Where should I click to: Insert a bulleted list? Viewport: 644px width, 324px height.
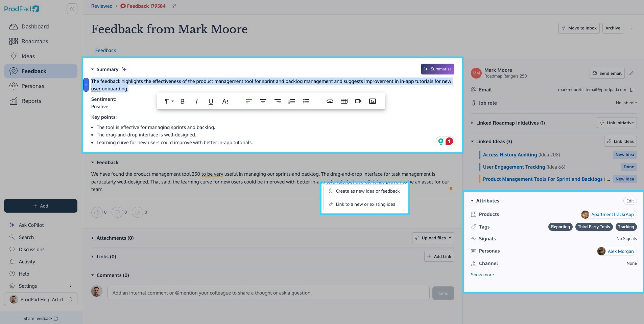click(306, 101)
